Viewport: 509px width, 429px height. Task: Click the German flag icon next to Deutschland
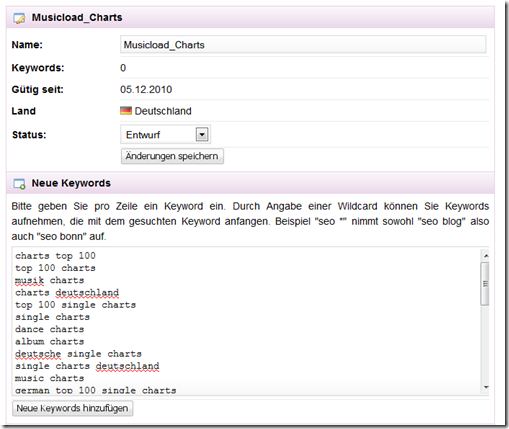click(x=126, y=111)
